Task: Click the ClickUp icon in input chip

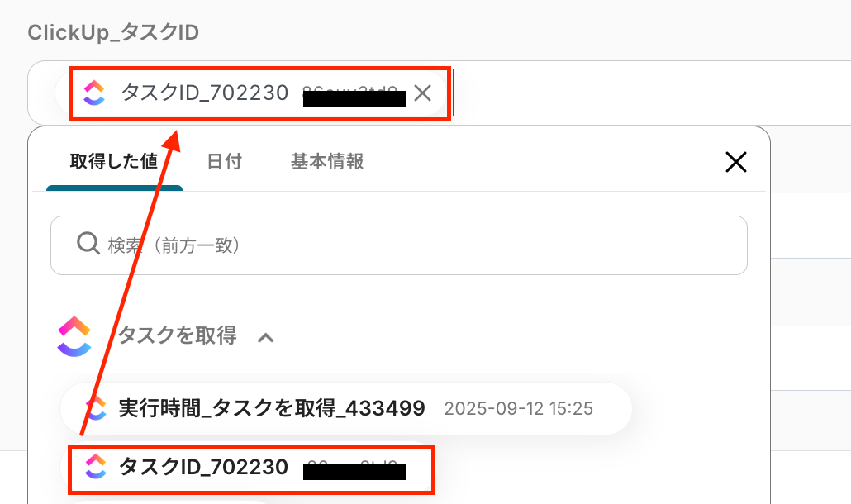Action: pyautogui.click(x=94, y=93)
